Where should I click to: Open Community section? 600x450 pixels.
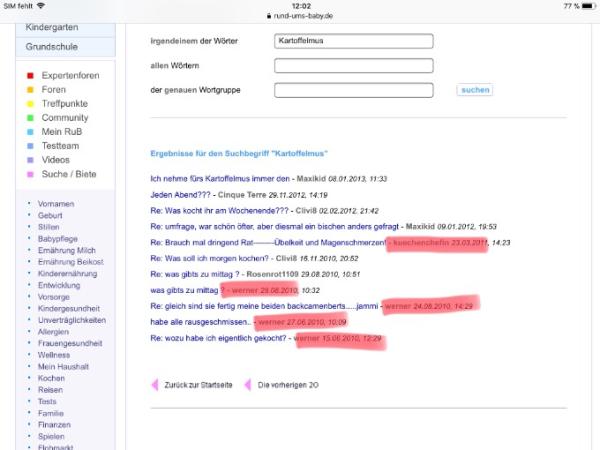65,118
